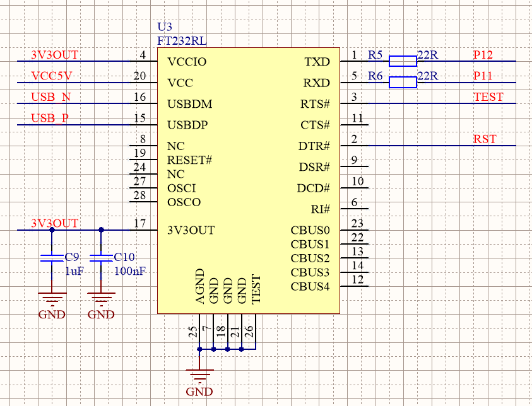This screenshot has height=406, width=532.
Task: Click the DSR# pin name
Action: pyautogui.click(x=314, y=167)
